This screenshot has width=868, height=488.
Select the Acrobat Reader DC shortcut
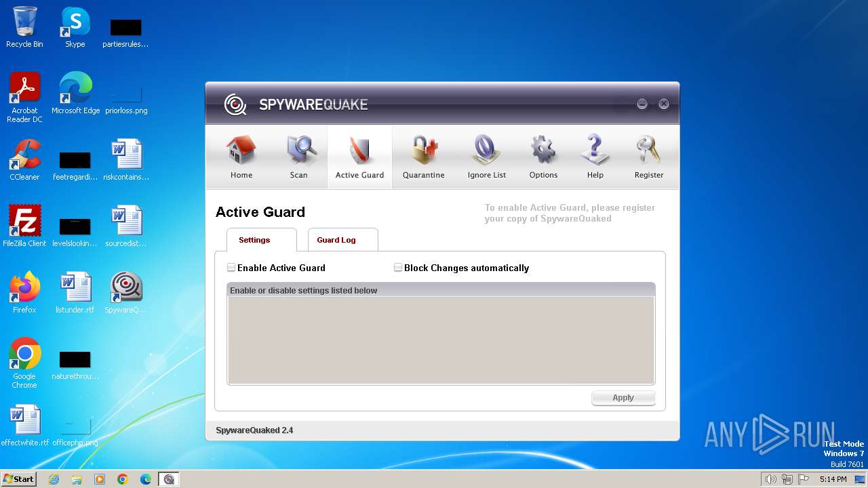point(24,98)
